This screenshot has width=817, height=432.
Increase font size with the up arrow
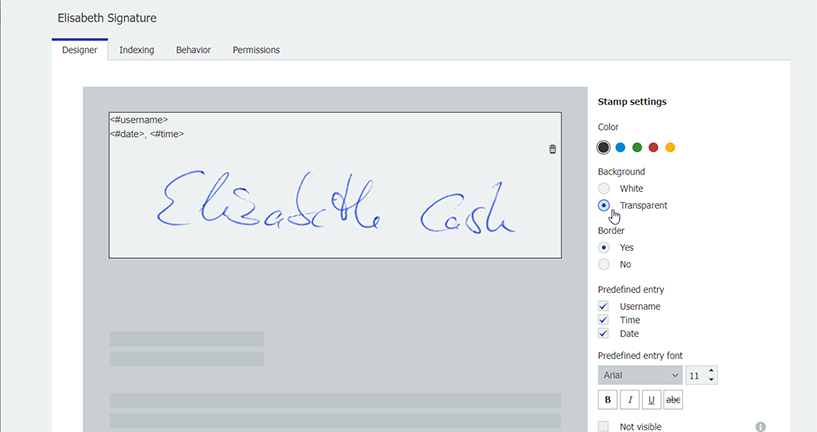711,371
